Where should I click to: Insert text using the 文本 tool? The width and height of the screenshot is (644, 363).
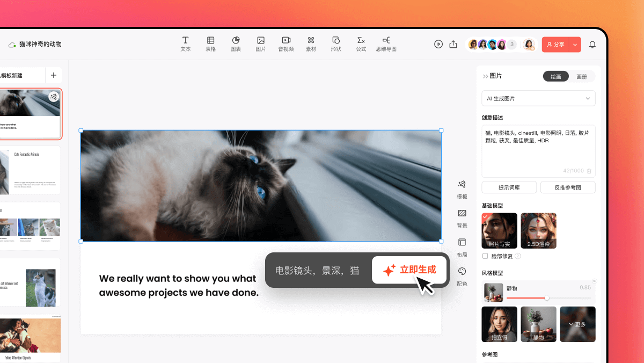pyautogui.click(x=185, y=44)
